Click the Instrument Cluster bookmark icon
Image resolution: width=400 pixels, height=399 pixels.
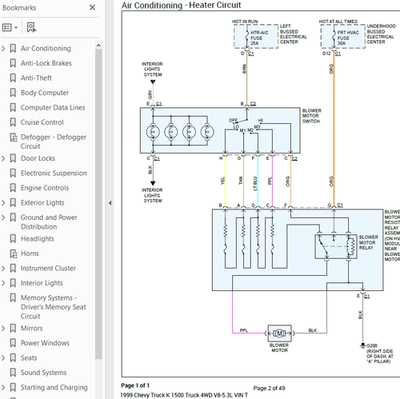pyautogui.click(x=13, y=268)
